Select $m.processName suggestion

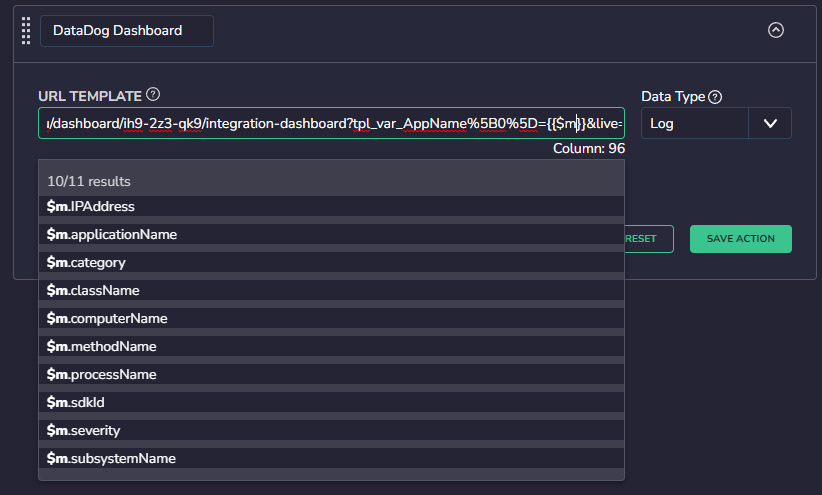coord(331,374)
